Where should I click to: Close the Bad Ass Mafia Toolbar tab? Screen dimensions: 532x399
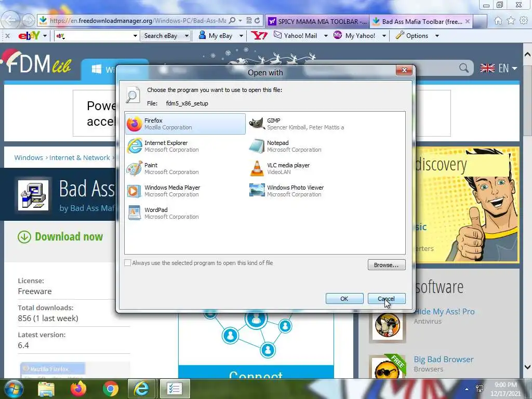pos(468,21)
